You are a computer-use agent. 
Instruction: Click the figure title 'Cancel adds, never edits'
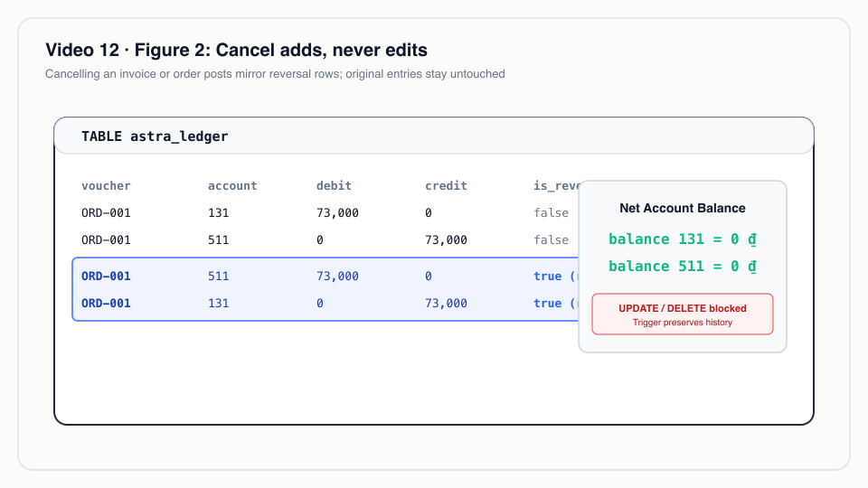[x=321, y=51]
